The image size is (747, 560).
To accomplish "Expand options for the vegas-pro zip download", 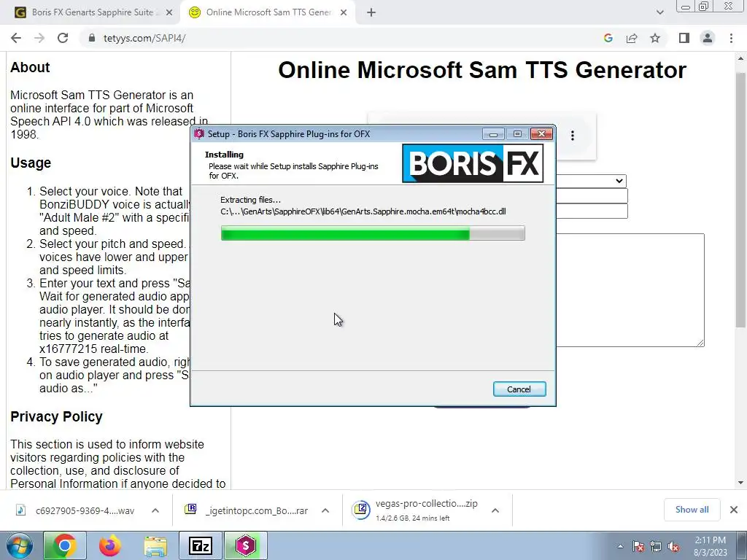I will (495, 510).
